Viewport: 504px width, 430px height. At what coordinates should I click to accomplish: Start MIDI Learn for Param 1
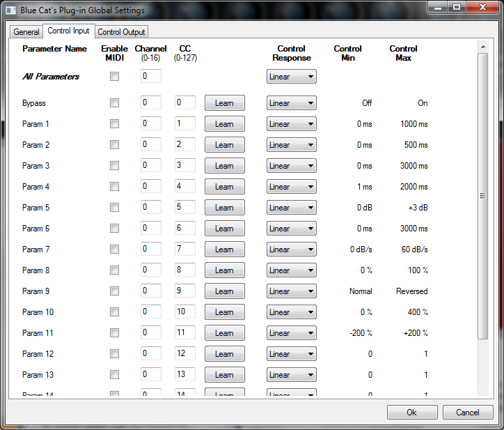[x=225, y=124]
